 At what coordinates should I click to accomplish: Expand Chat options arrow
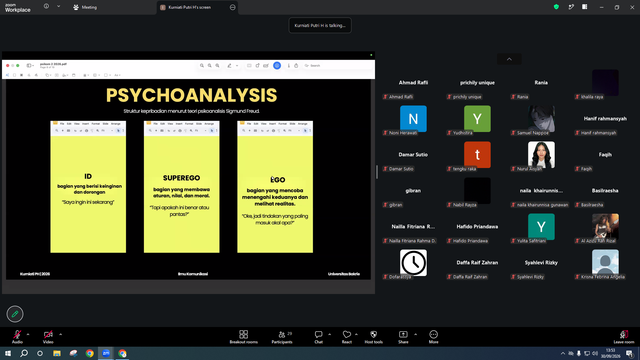[x=329, y=334]
